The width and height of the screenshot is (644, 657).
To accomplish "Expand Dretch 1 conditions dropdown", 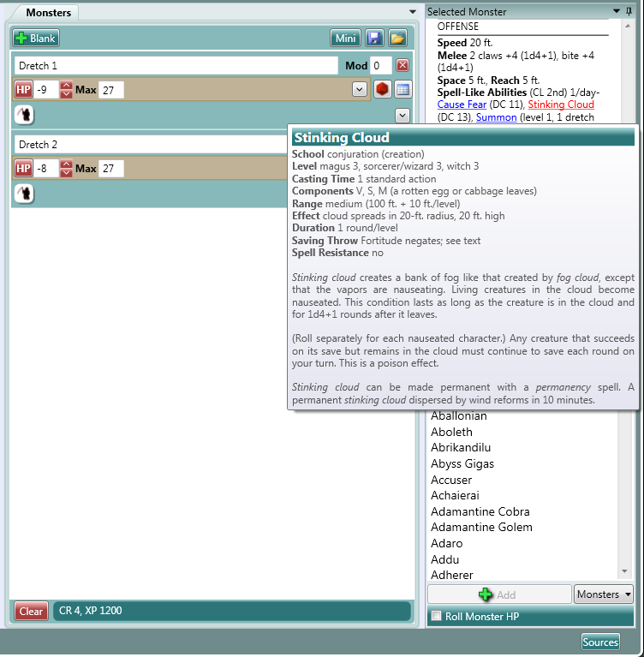I will click(x=402, y=116).
